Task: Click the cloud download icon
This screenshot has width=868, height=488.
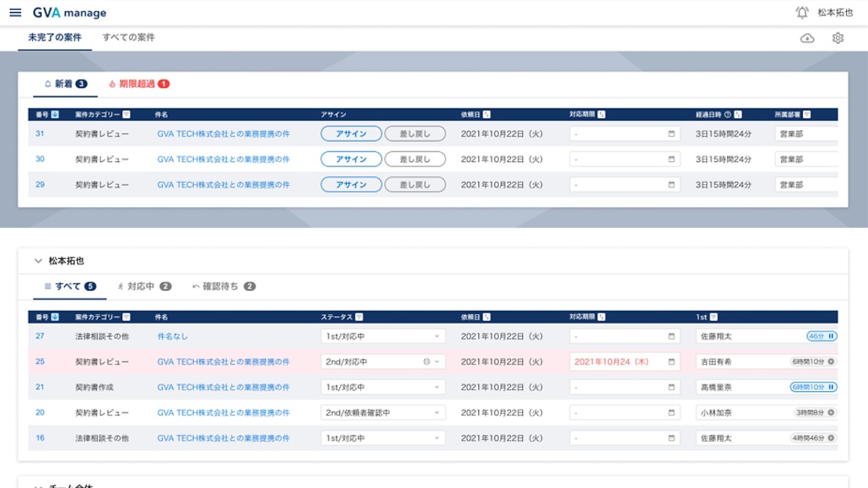Action: pos(807,38)
